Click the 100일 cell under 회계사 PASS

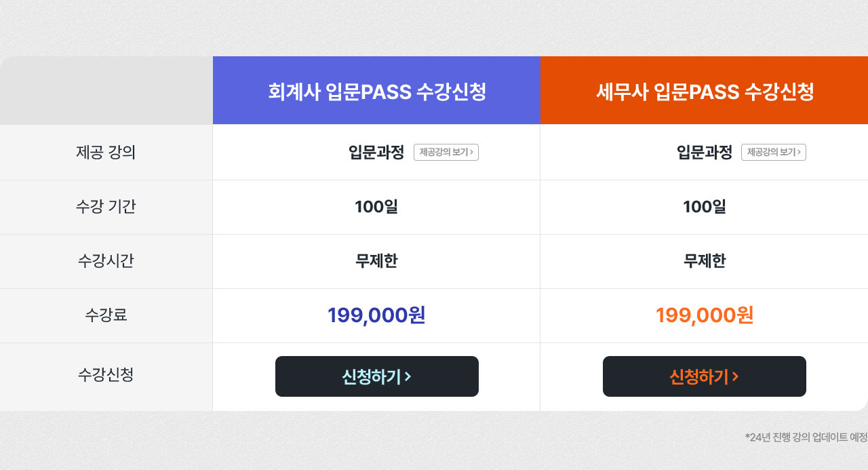pos(376,207)
